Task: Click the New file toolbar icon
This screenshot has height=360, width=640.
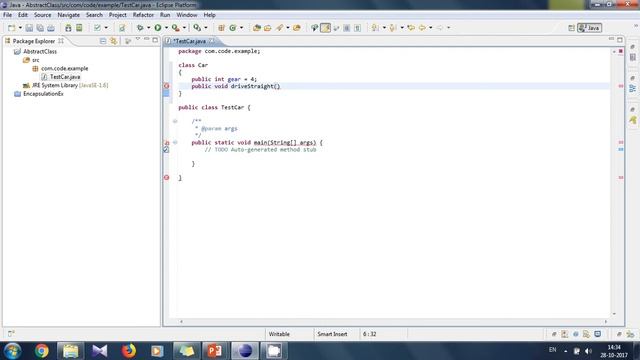Action: (11, 28)
